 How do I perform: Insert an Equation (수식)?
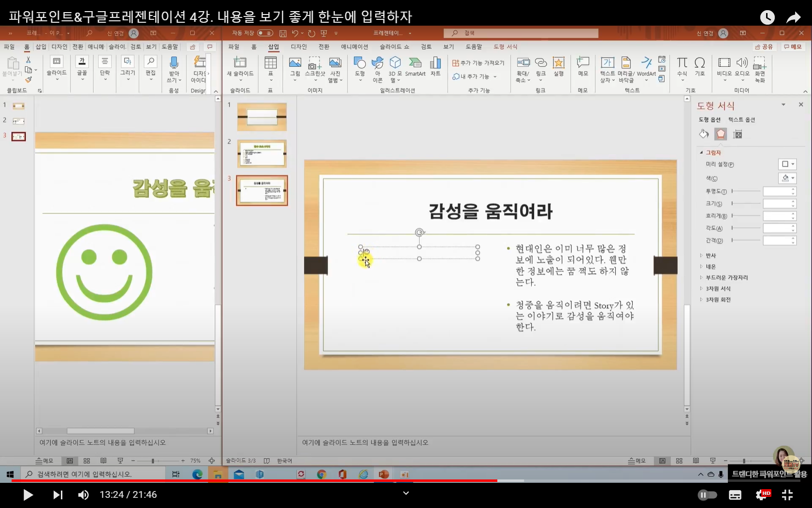[x=682, y=68]
